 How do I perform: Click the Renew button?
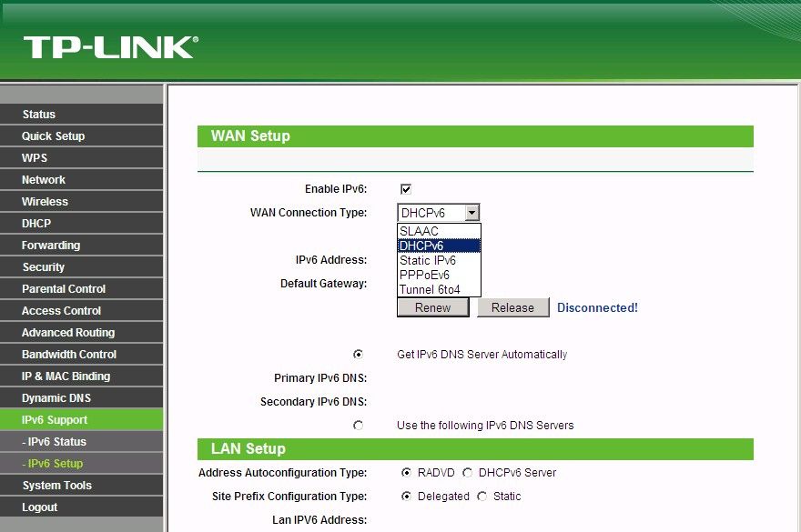click(x=432, y=308)
